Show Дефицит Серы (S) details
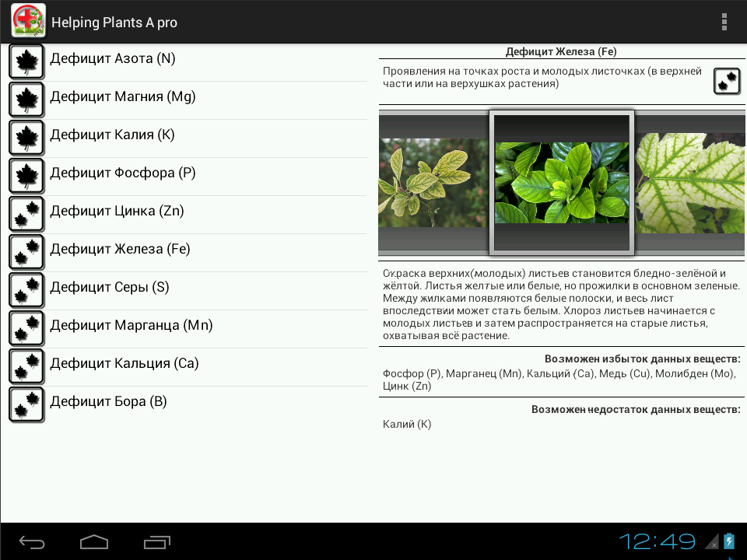Viewport: 747px width, 560px height. [x=188, y=290]
